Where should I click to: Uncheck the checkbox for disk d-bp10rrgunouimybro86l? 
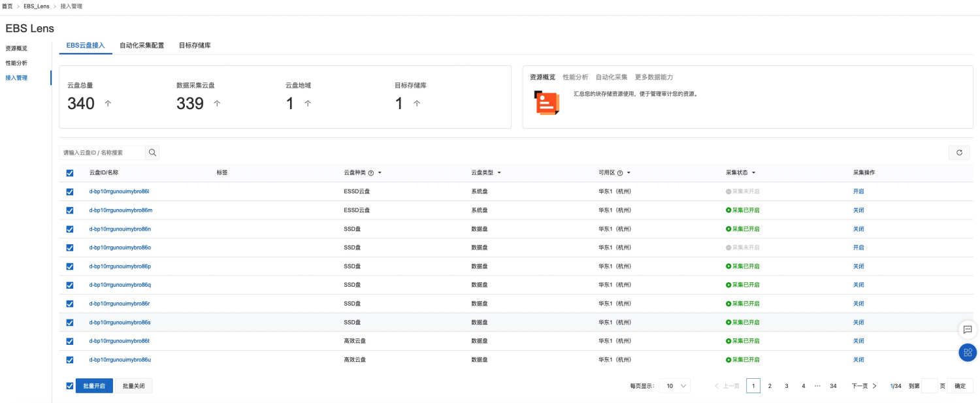(70, 192)
